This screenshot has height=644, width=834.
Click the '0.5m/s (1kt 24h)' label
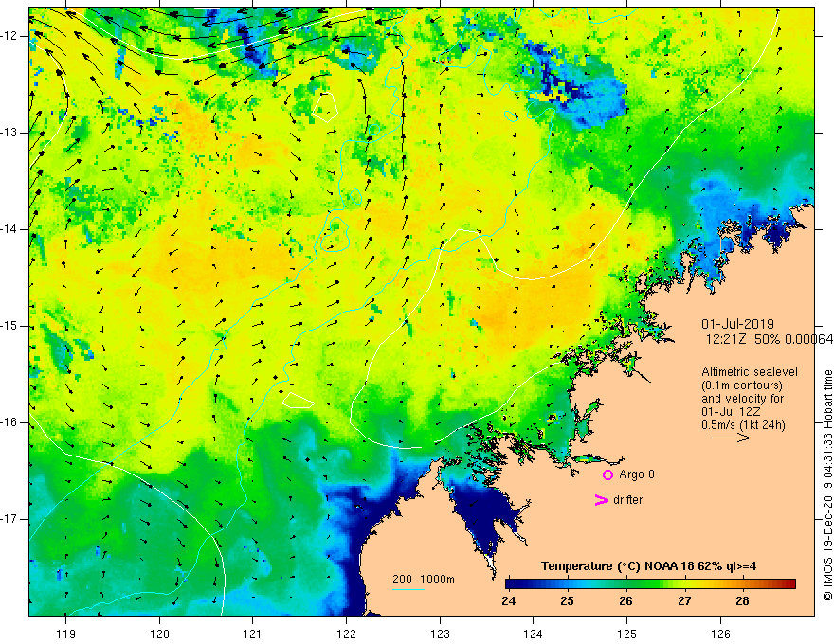743,425
